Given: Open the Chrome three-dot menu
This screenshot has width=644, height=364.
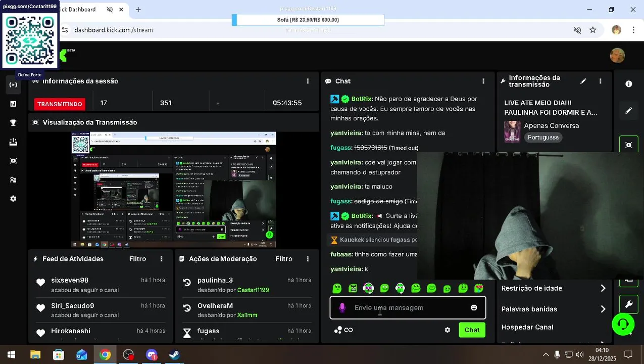Looking at the screenshot, I should coord(633,30).
